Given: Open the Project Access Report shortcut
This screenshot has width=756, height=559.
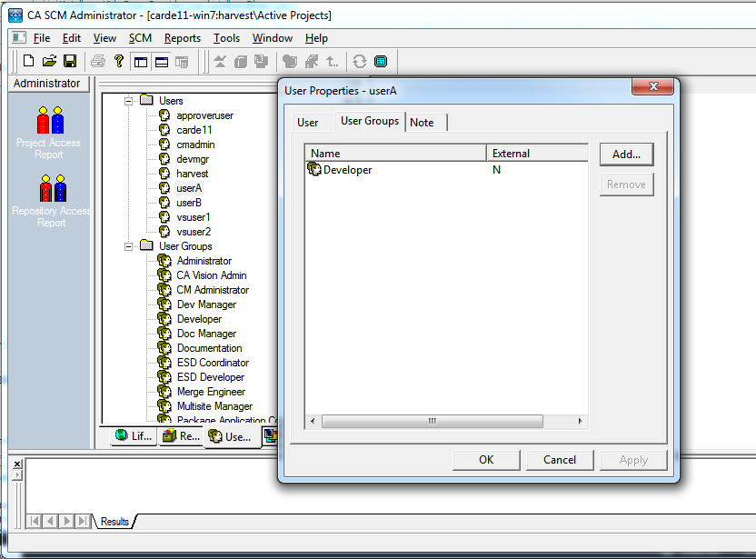Looking at the screenshot, I should pyautogui.click(x=48, y=133).
